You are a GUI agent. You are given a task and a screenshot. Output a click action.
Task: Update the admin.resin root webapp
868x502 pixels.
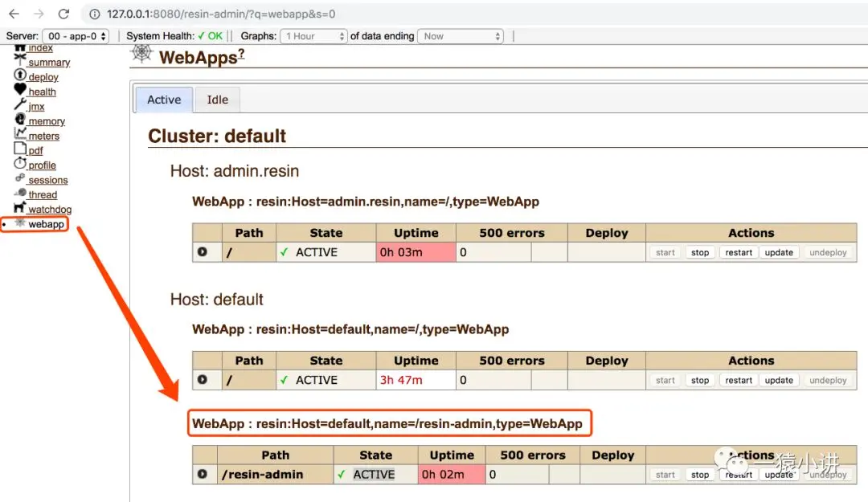click(x=779, y=252)
